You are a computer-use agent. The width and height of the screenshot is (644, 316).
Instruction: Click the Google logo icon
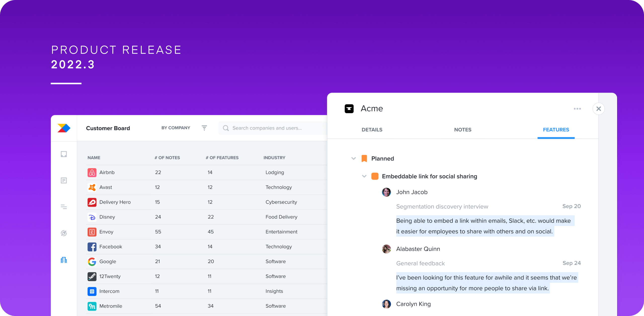92,262
